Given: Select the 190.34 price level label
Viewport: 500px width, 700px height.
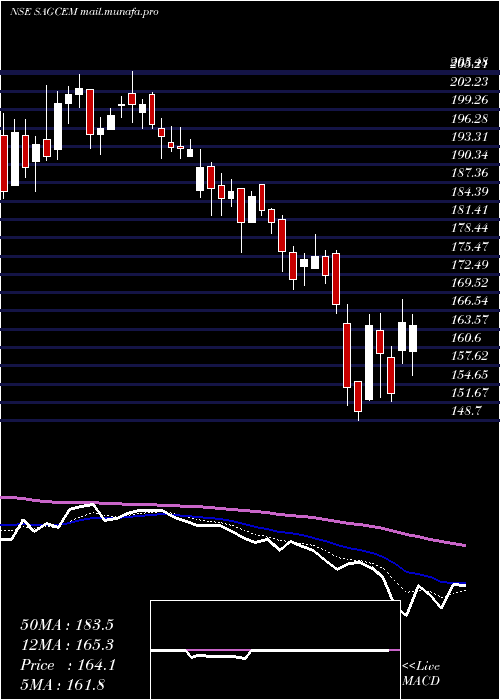Looking at the screenshot, I should [469, 155].
